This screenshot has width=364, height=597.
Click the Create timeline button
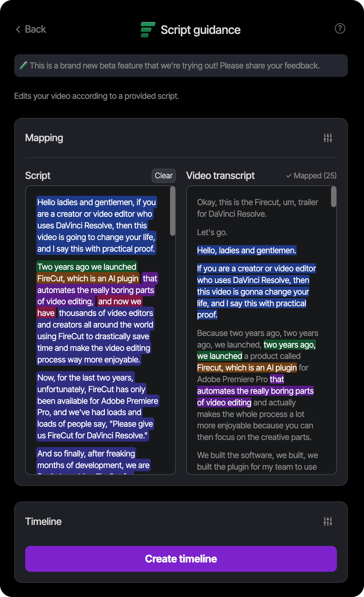click(181, 559)
